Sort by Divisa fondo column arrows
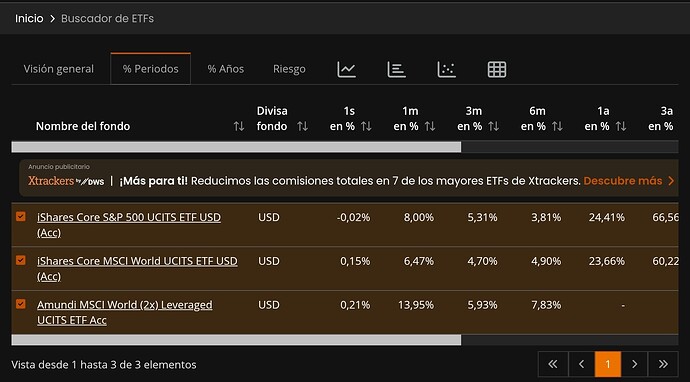Screen dimensions: 690x382 click(302, 127)
